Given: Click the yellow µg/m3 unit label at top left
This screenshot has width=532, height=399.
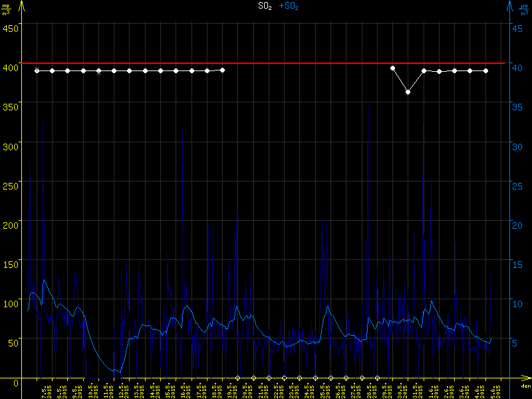Looking at the screenshot, I should 7,9.
